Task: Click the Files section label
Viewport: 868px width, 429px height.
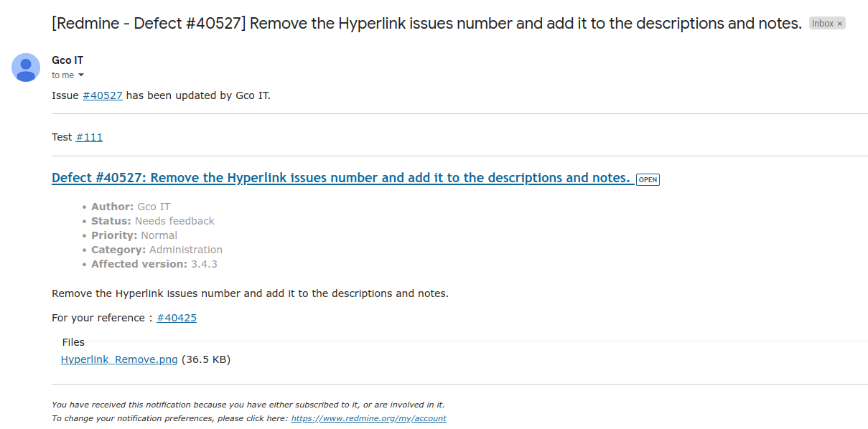Action: click(73, 342)
